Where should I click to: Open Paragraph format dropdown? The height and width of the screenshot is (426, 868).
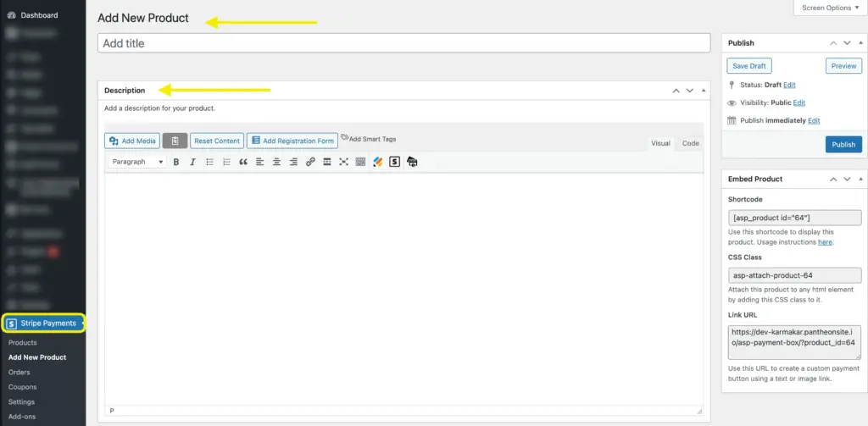(x=138, y=162)
